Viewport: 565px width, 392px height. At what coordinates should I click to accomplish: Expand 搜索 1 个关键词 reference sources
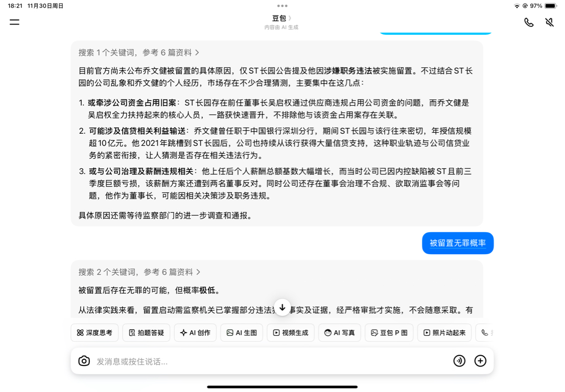[139, 53]
